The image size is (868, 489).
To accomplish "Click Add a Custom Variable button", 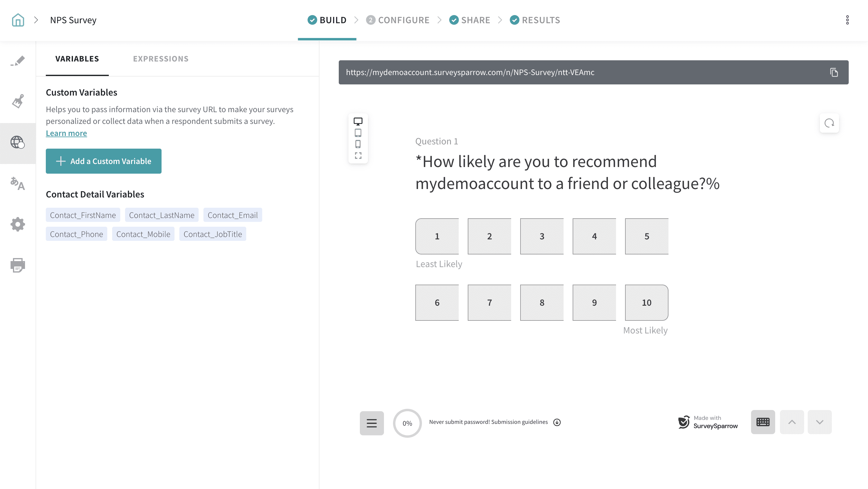I will tap(103, 161).
